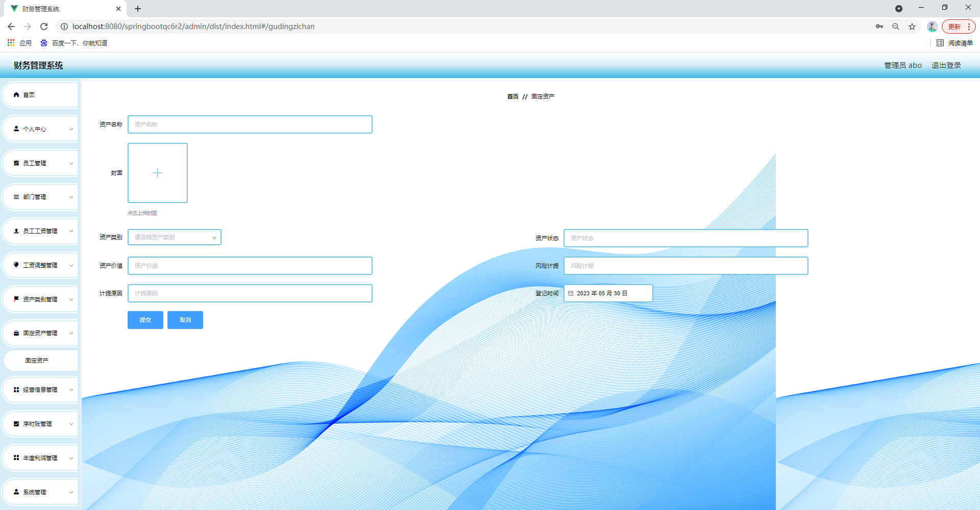Viewport: 980px width, 510px height.
Task: Focus the 风险计提 input field
Action: (686, 266)
